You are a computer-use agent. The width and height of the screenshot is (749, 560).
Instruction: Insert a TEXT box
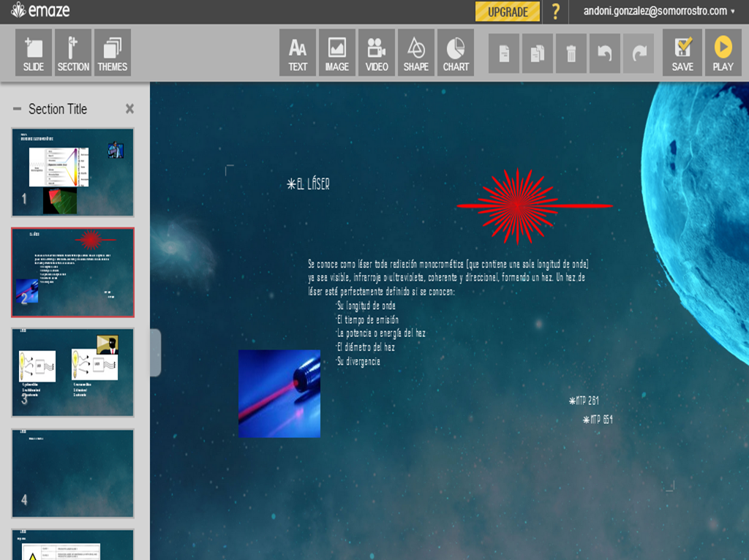pos(298,53)
